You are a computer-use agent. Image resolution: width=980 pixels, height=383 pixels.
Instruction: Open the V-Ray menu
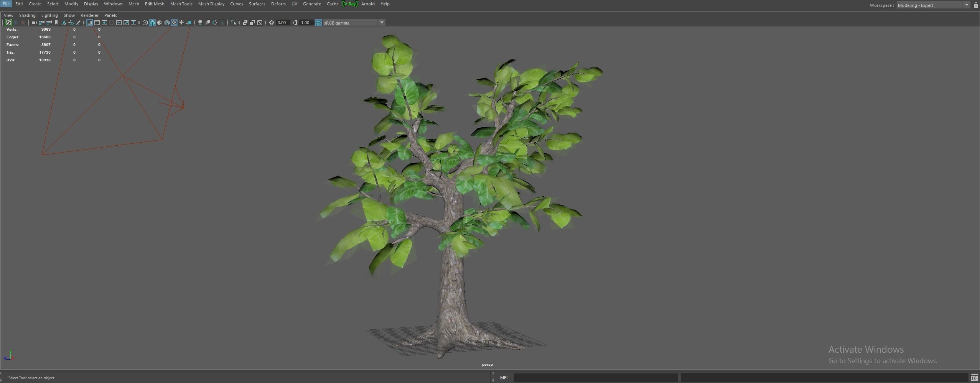[350, 4]
